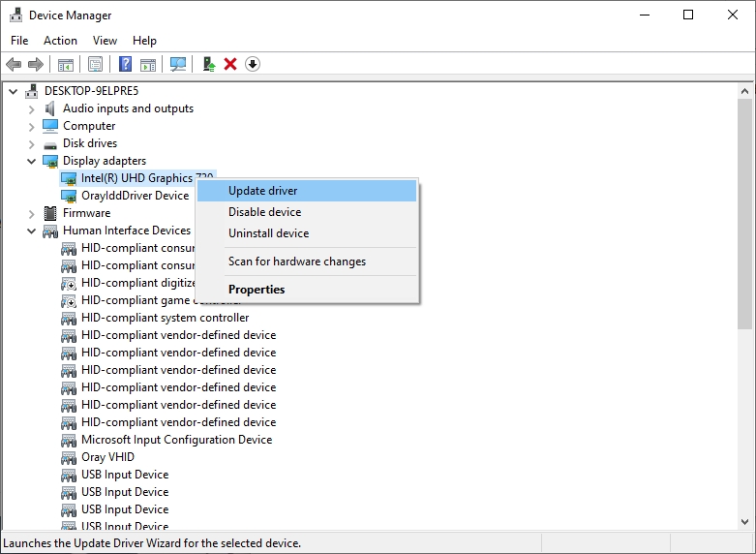756x554 pixels.
Task: Open the Action menu
Action: (60, 41)
